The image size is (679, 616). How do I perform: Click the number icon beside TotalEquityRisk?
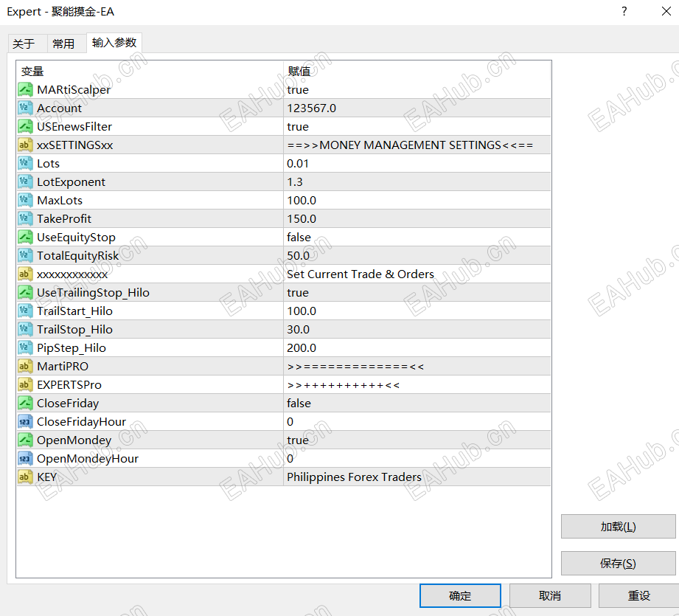(x=25, y=255)
